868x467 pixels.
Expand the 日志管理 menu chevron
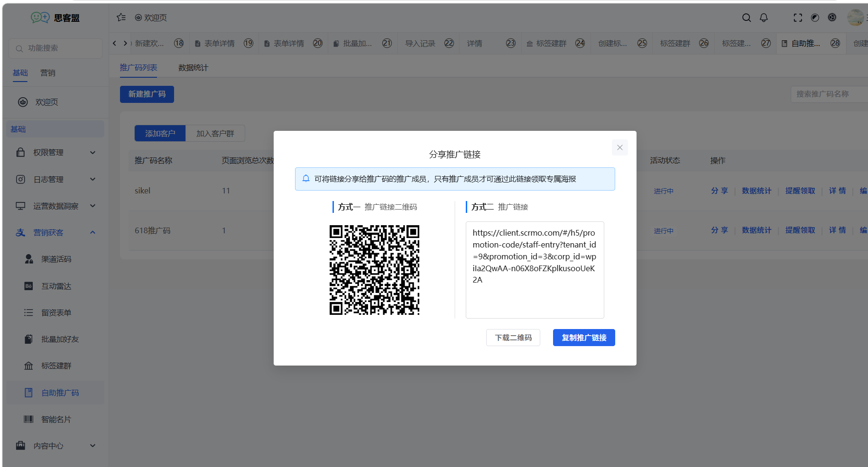[93, 179]
